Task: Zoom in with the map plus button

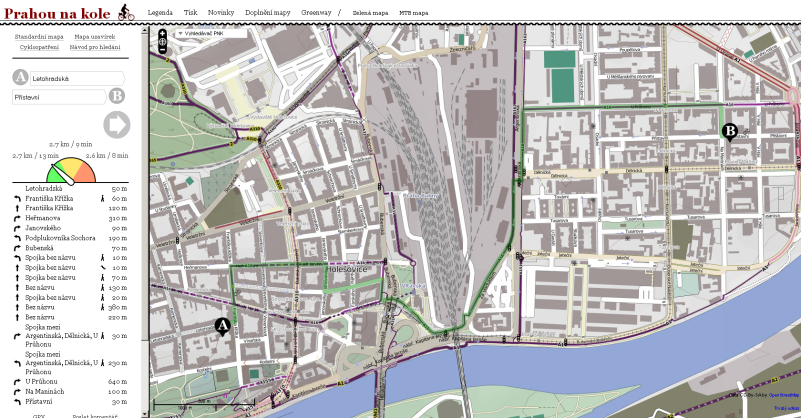Action: click(x=162, y=34)
